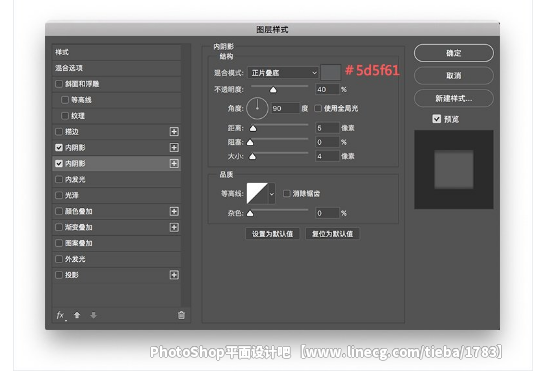The image size is (558, 371).
Task: Click the 不透明度 value field showing 40
Action: (x=327, y=89)
